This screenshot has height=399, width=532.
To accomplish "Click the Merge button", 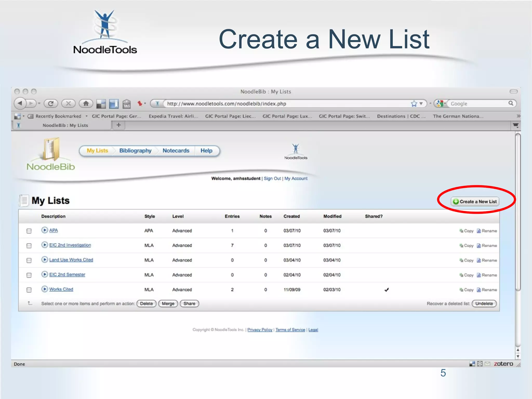I will point(168,303).
